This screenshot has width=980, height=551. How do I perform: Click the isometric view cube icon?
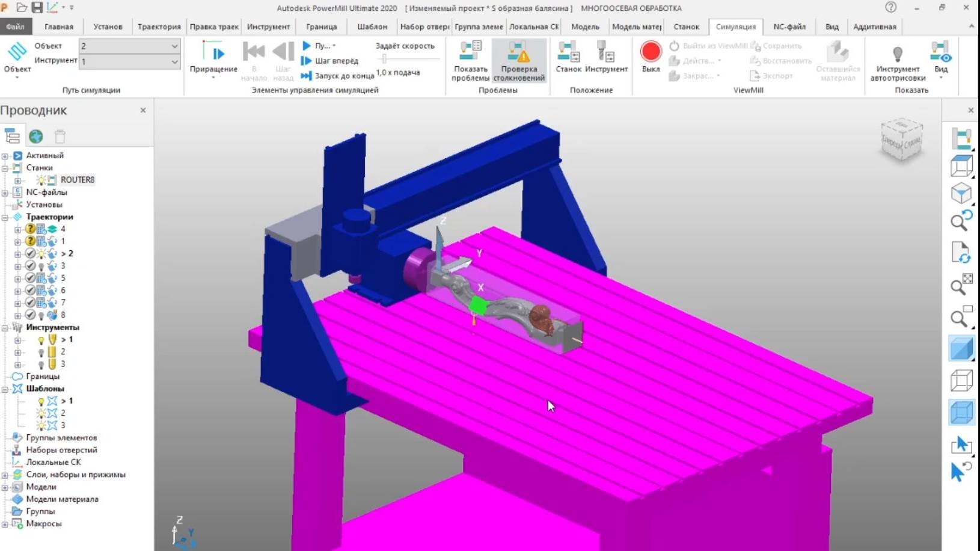pyautogui.click(x=961, y=194)
